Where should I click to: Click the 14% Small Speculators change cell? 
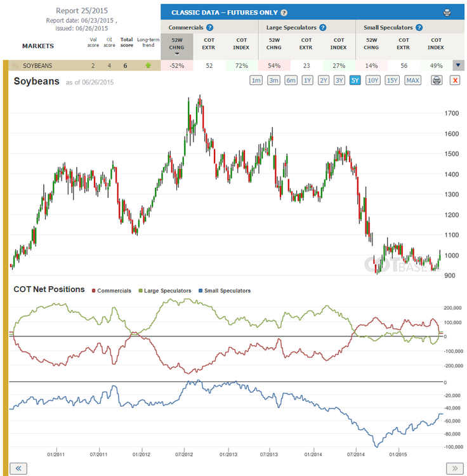click(371, 65)
